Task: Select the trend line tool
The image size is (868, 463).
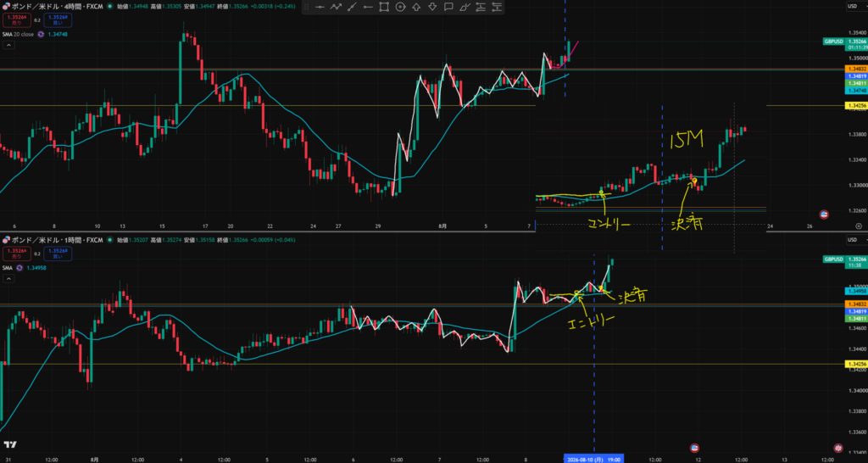Action: 352,7
